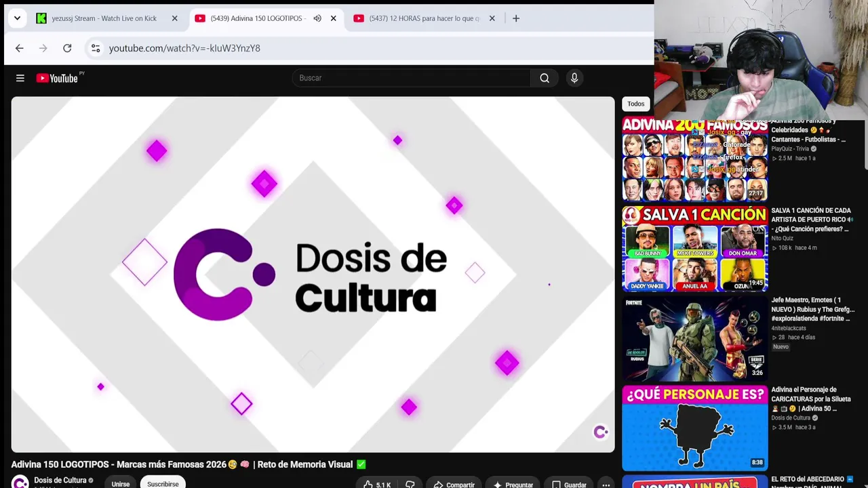Close the yezussj Stream Kick tab
Viewport: 868px width, 488px height.
click(174, 18)
